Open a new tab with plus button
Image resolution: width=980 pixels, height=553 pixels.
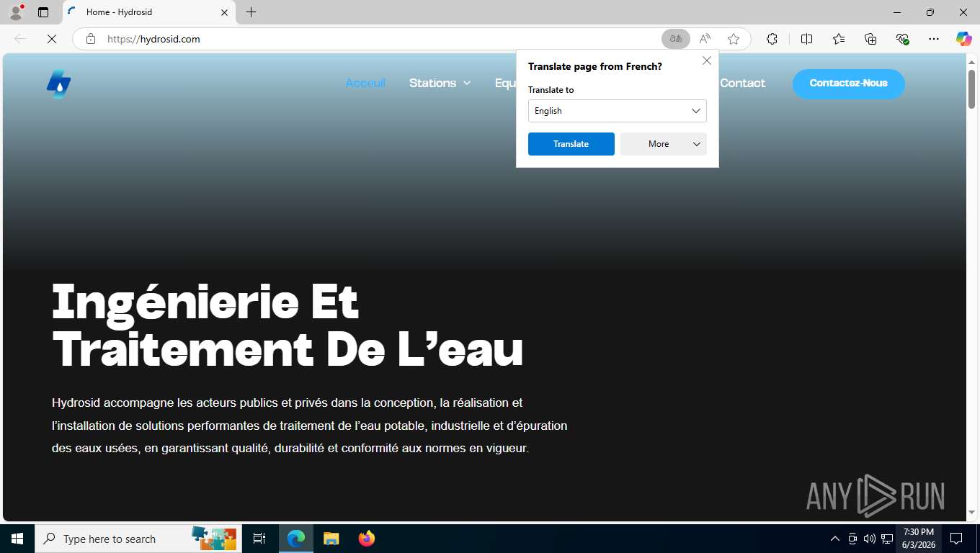[x=251, y=12]
